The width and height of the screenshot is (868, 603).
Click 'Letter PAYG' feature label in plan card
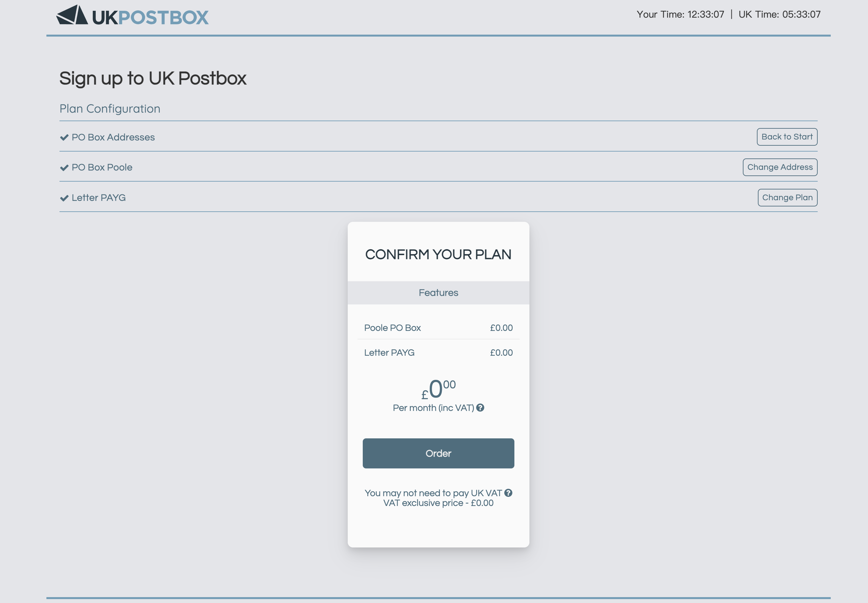pos(389,352)
